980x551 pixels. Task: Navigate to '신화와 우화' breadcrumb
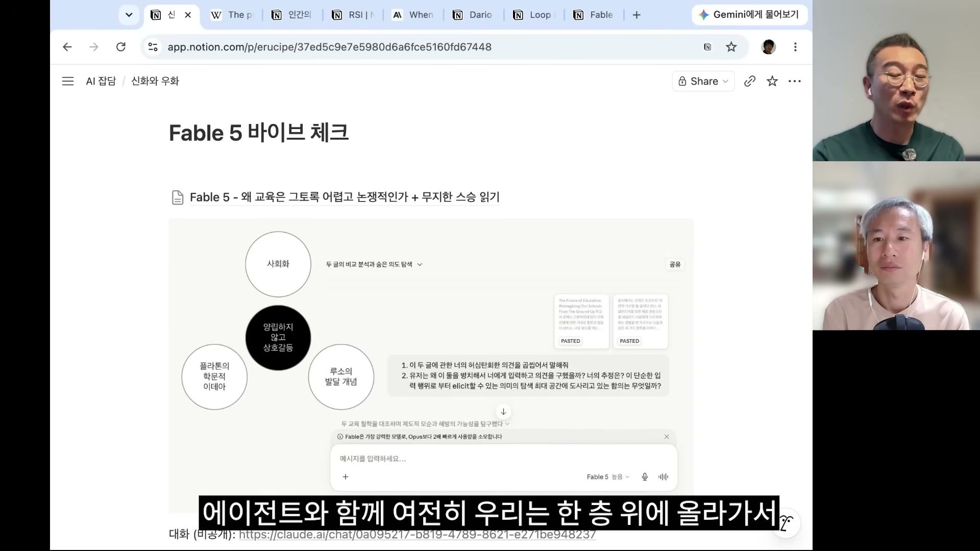point(155,81)
